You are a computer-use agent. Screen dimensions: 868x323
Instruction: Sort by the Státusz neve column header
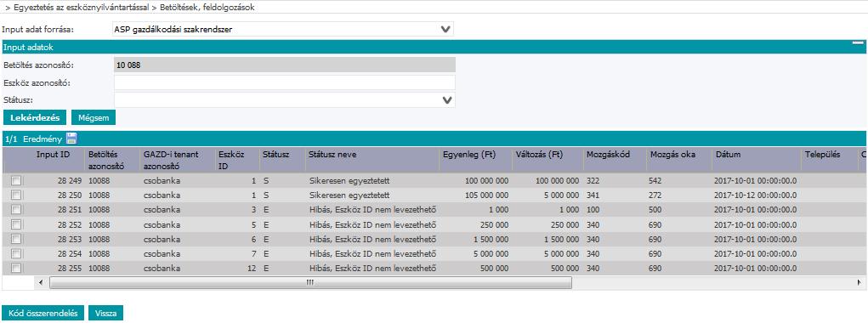click(x=332, y=155)
